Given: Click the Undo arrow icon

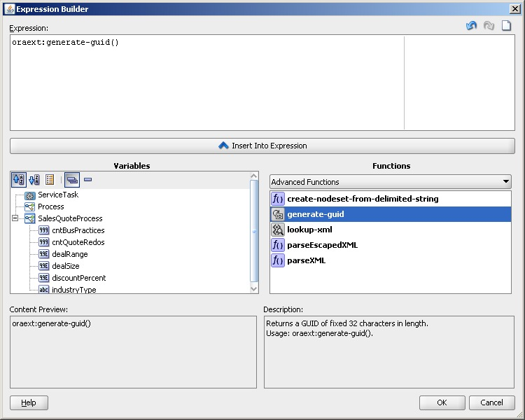Looking at the screenshot, I should click(471, 25).
